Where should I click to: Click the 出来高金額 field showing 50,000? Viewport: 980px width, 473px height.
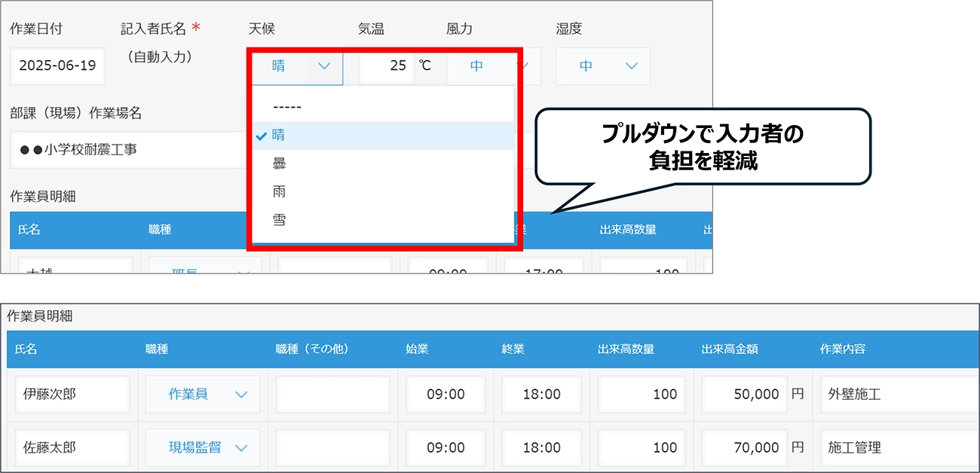(744, 394)
